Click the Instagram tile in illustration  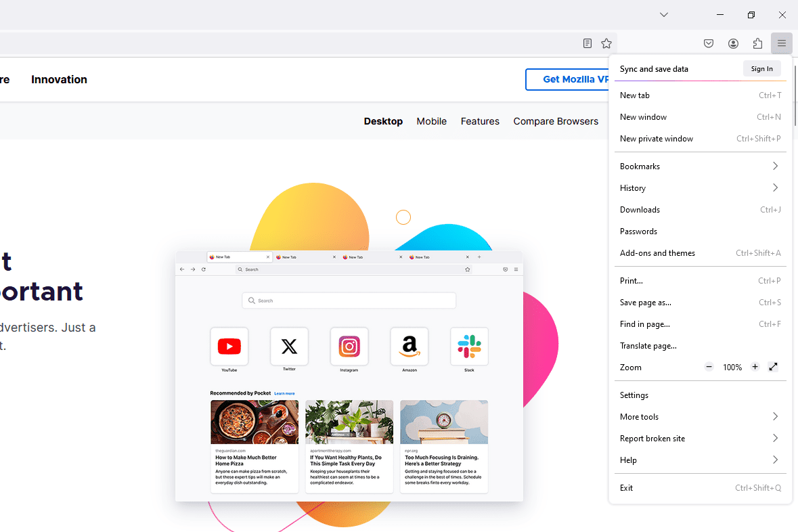[x=349, y=346]
